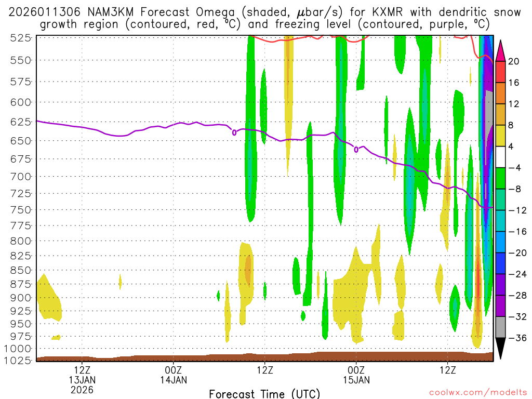The height and width of the screenshot is (399, 532).
Task: Click the legend value '8'
Action: coord(511,125)
